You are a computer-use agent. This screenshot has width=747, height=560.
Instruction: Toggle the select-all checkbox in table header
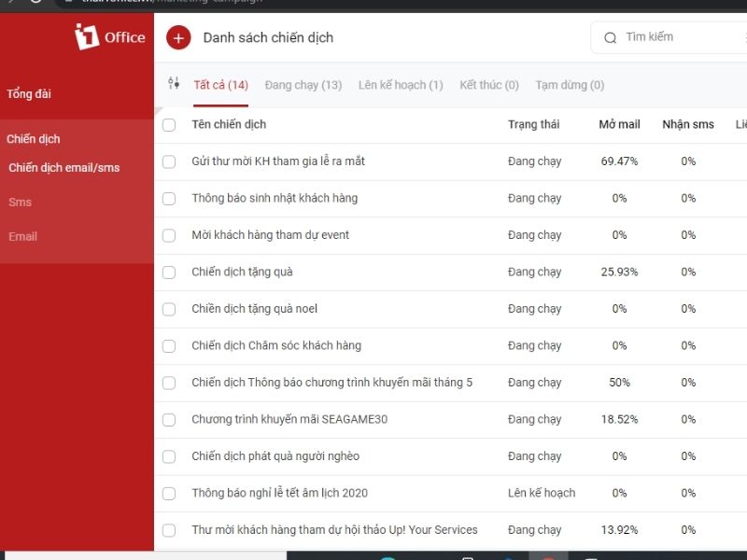coord(169,125)
